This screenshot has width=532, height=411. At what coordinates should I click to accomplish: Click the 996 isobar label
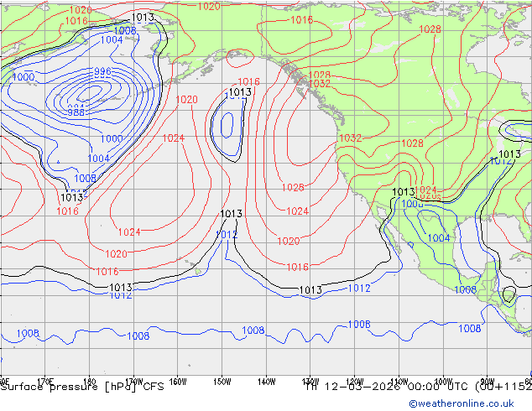click(102, 71)
